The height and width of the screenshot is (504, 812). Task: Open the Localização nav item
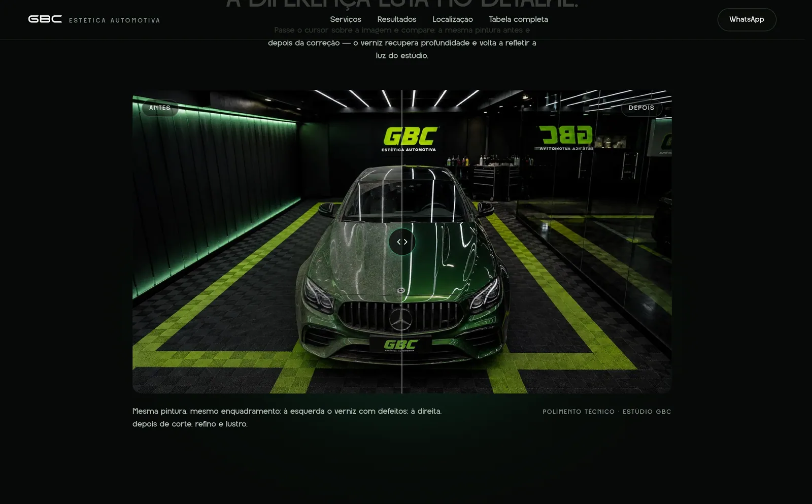tap(453, 19)
